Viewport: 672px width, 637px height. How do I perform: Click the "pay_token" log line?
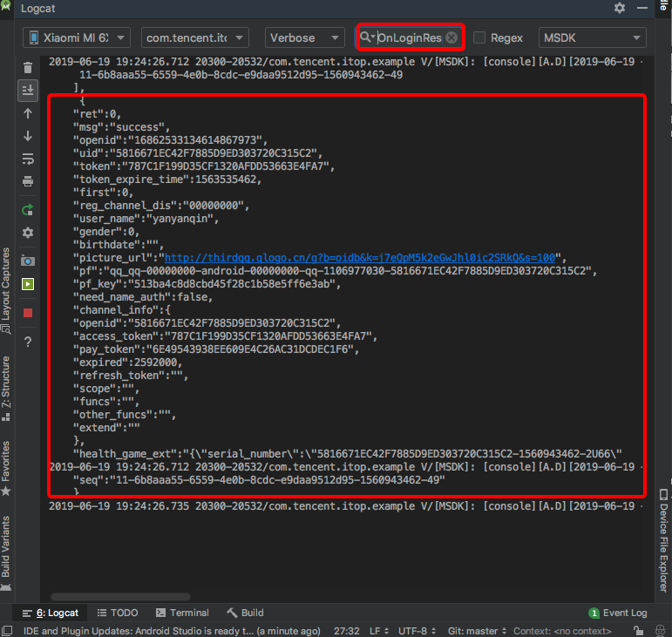point(216,349)
